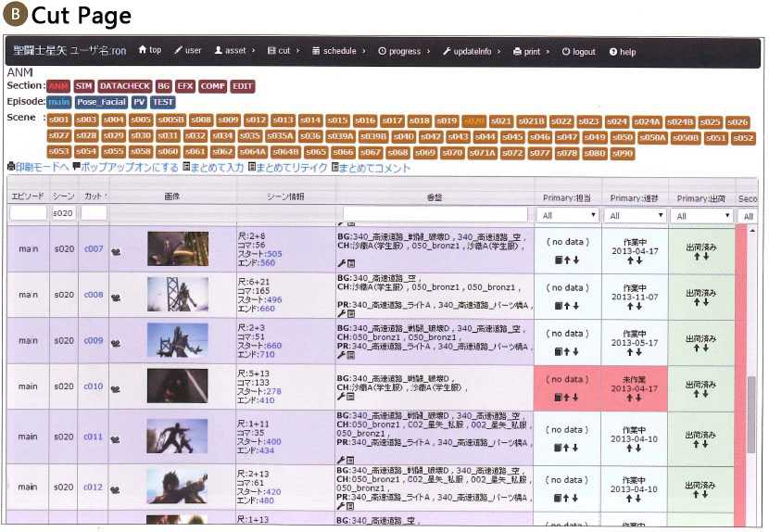This screenshot has height=532, width=769.
Task: Open the cut menu
Action: (x=283, y=51)
